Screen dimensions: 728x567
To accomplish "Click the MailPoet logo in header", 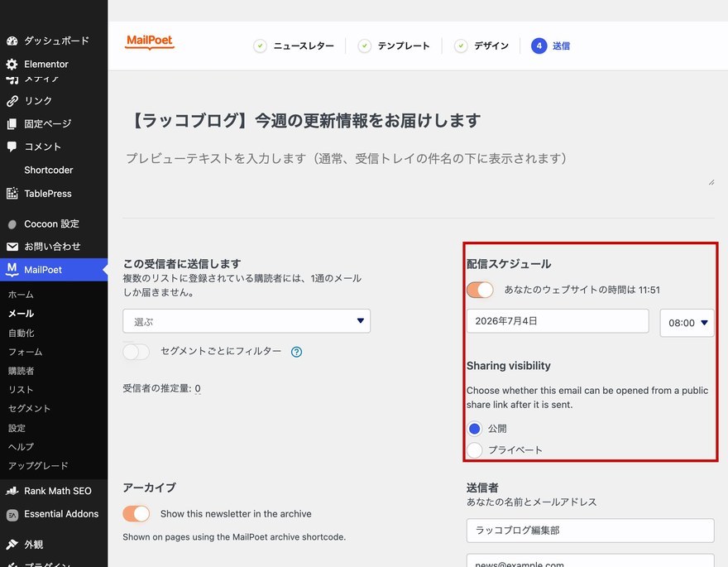I will click(150, 41).
